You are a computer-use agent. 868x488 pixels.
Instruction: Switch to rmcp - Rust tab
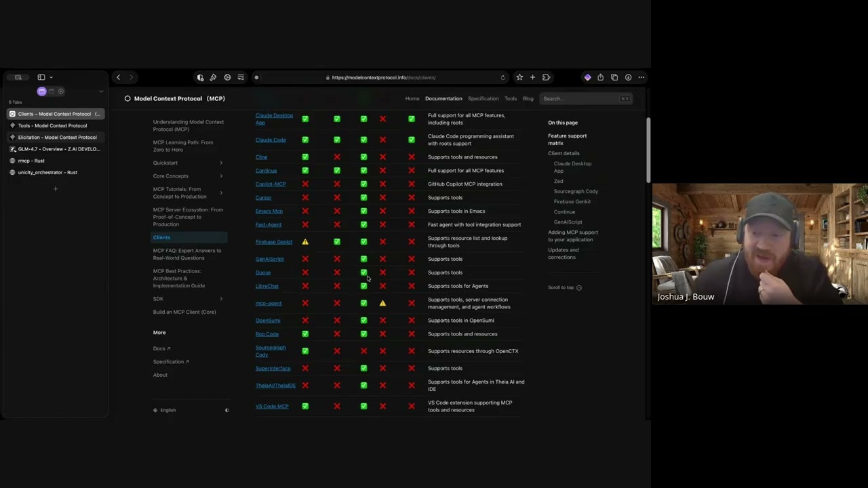[56, 161]
